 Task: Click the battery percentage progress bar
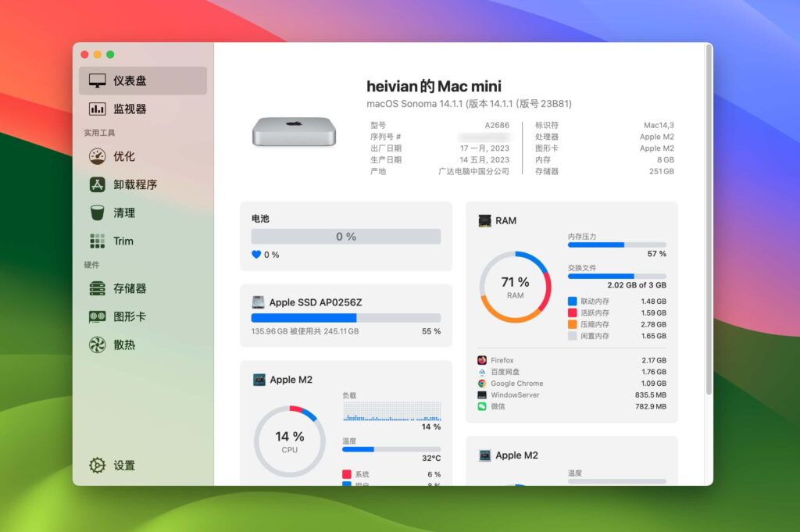[x=345, y=237]
